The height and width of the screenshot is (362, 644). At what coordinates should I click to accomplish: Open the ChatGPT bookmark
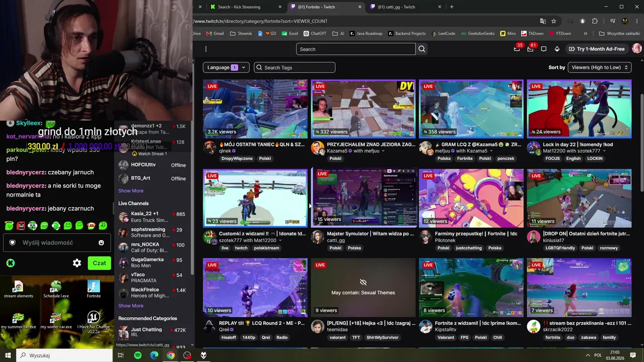point(314,34)
